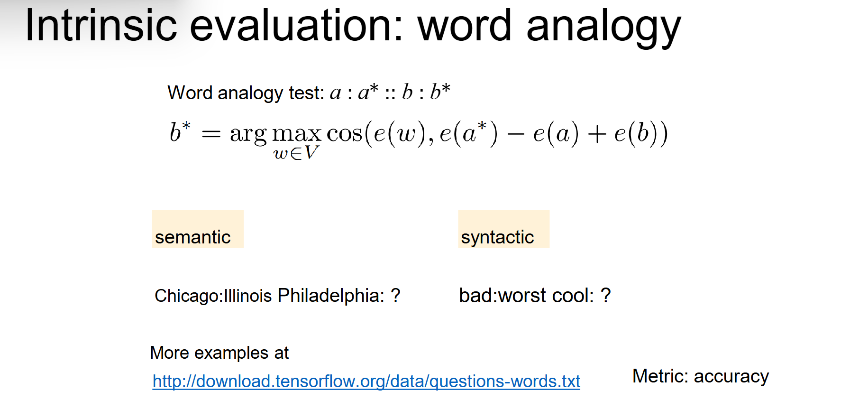Image resolution: width=868 pixels, height=419 pixels.
Task: Click the "w∈V" subscript under max
Action: (x=296, y=153)
